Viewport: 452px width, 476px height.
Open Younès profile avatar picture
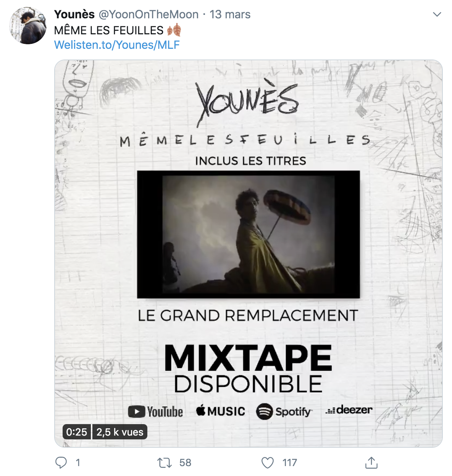point(28,26)
